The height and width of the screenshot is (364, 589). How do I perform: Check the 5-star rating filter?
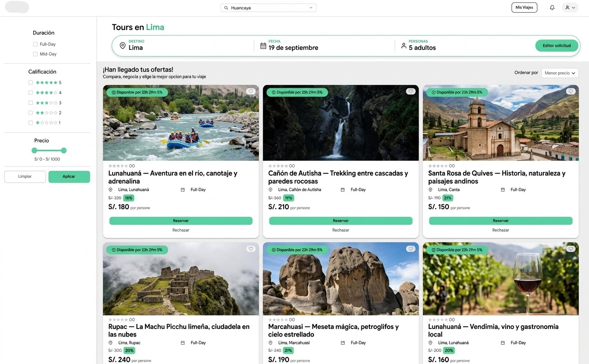tap(31, 83)
